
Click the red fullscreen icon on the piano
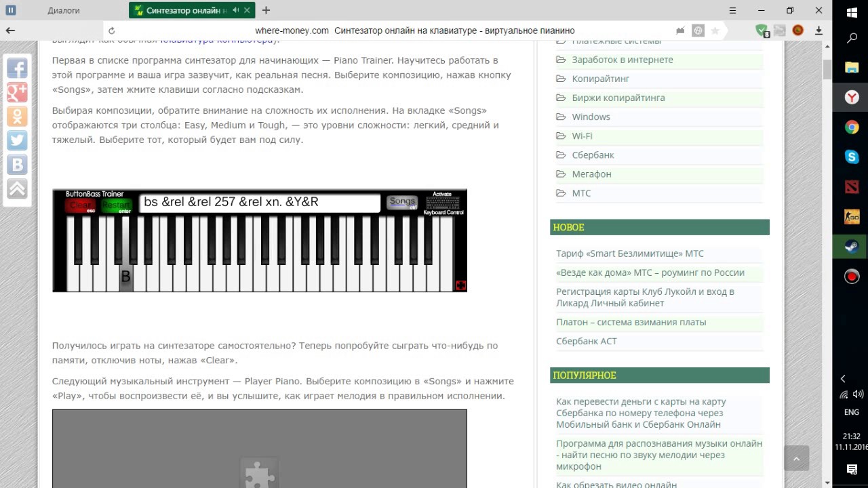(460, 285)
